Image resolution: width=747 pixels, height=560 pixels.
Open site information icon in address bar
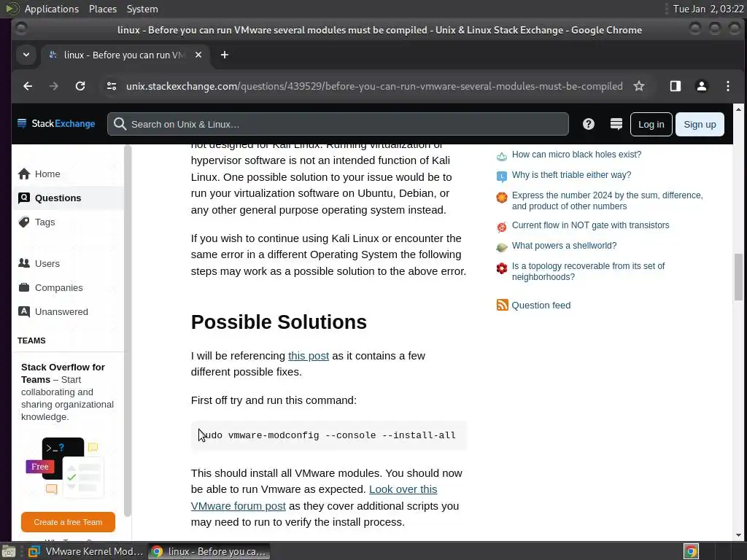click(x=112, y=86)
